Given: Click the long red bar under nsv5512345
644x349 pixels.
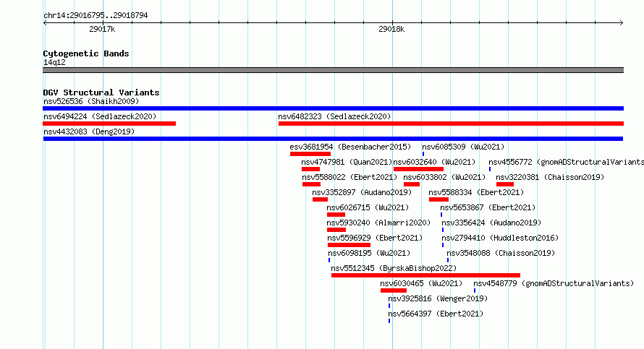Looking at the screenshot, I should pyautogui.click(x=425, y=275).
